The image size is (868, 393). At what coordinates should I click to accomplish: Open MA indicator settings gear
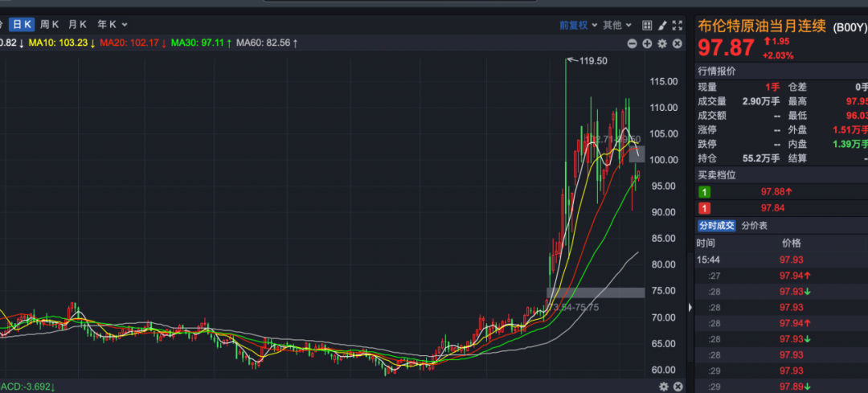[x=662, y=43]
